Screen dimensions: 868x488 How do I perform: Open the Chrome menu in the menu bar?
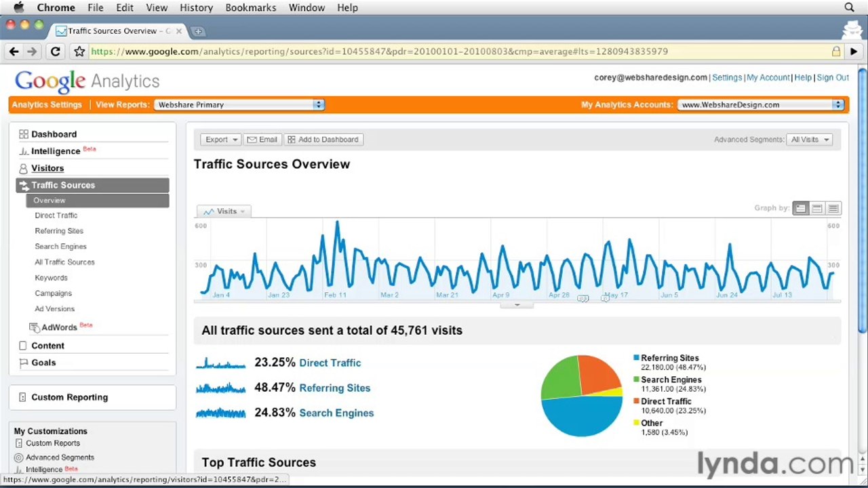coord(56,7)
